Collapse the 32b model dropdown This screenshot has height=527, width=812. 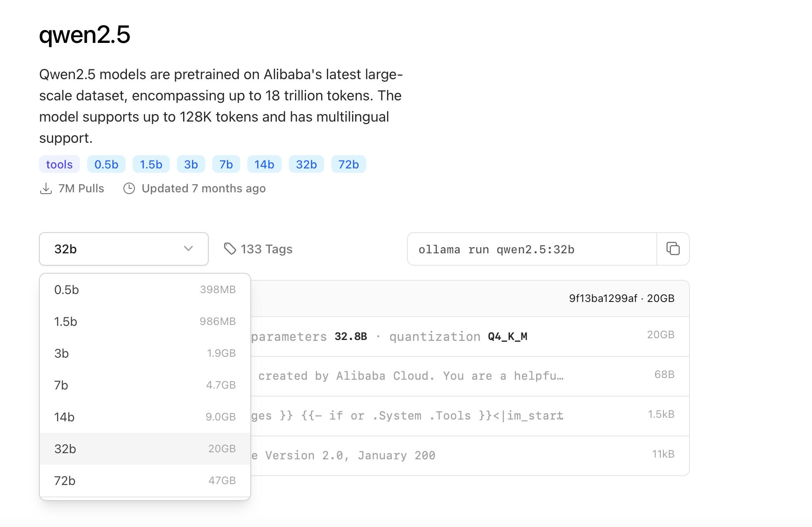click(124, 249)
